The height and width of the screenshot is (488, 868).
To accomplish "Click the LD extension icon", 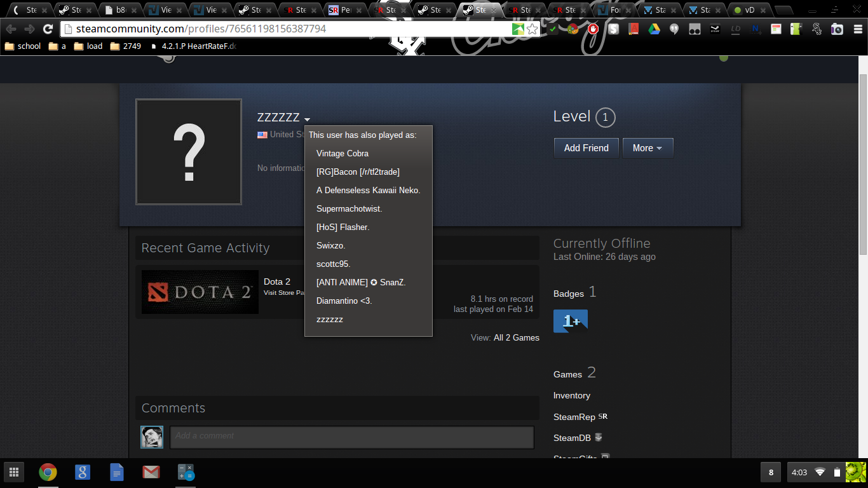I will pyautogui.click(x=735, y=29).
